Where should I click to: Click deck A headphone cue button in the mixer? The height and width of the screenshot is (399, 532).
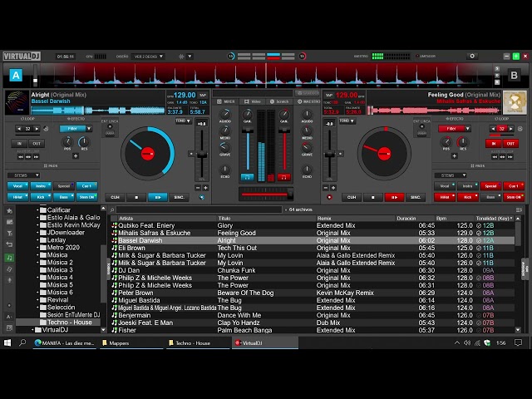point(248,177)
